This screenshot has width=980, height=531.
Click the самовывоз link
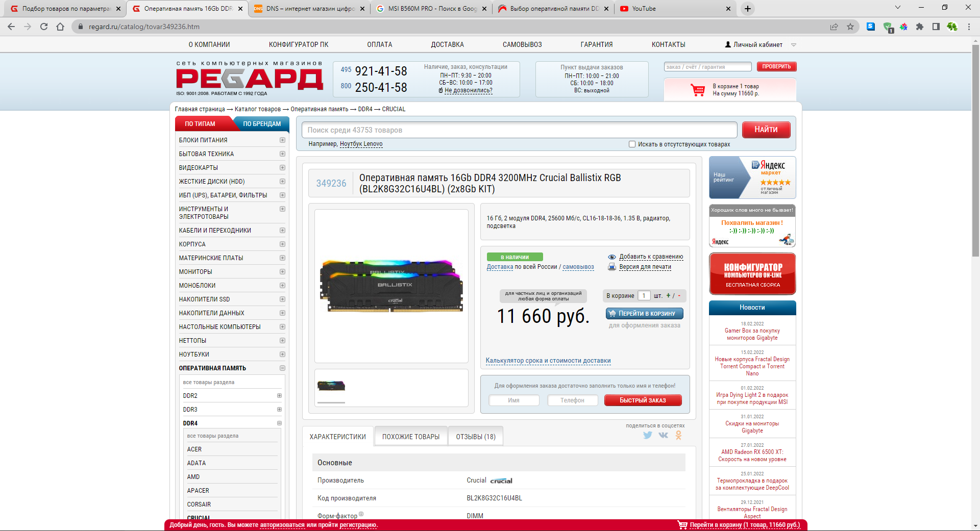pyautogui.click(x=578, y=267)
